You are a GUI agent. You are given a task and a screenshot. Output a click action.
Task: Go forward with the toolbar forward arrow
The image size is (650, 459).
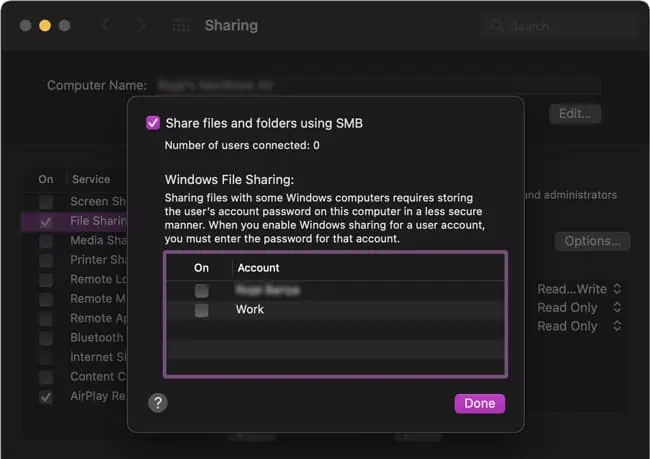pyautogui.click(x=141, y=25)
